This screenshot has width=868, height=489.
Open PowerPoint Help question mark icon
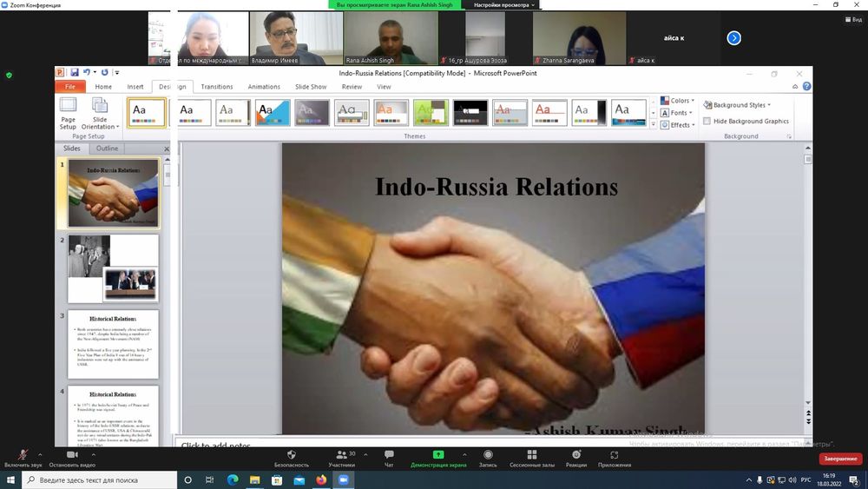(x=806, y=86)
